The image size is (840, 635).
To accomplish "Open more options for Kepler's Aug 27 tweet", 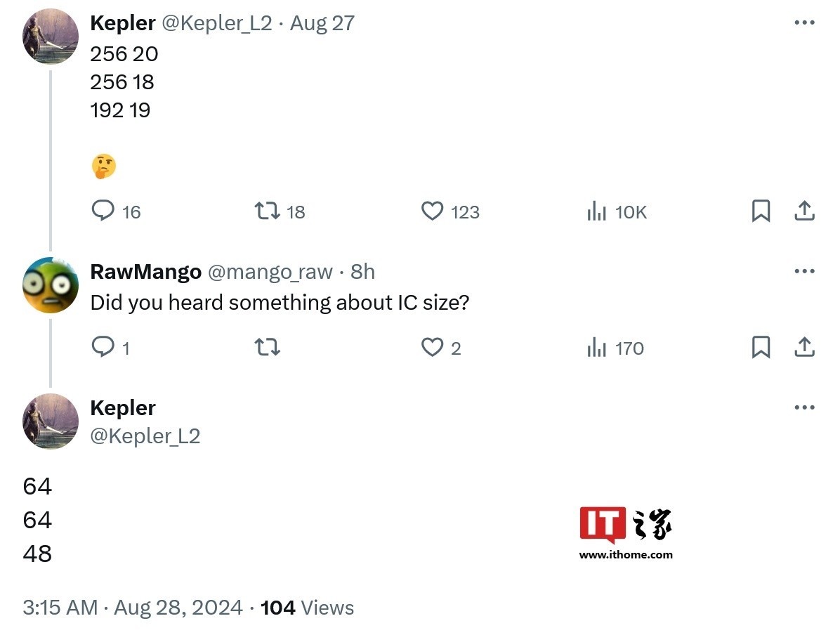I will 804,22.
